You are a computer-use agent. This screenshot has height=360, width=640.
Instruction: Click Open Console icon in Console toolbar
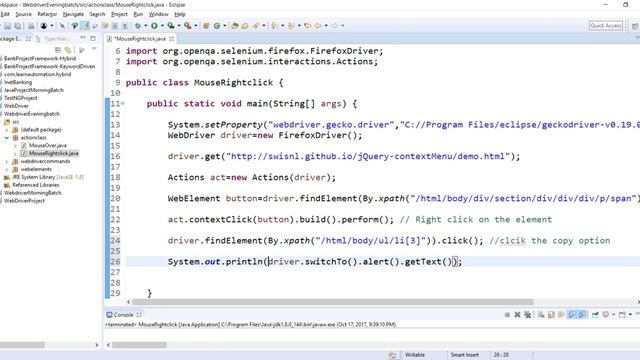click(x=622, y=314)
